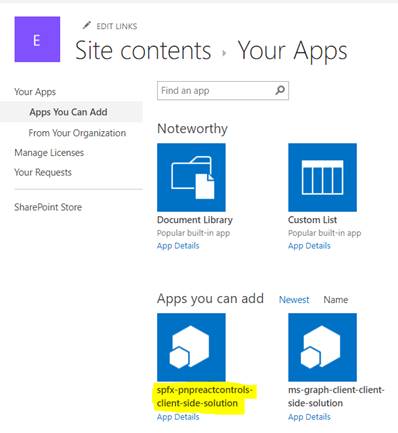Add the ms-graph-client app tile icon

click(322, 347)
